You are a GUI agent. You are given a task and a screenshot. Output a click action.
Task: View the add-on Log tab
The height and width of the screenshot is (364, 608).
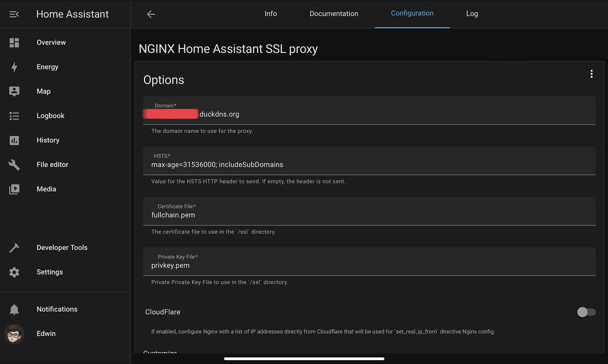472,14
